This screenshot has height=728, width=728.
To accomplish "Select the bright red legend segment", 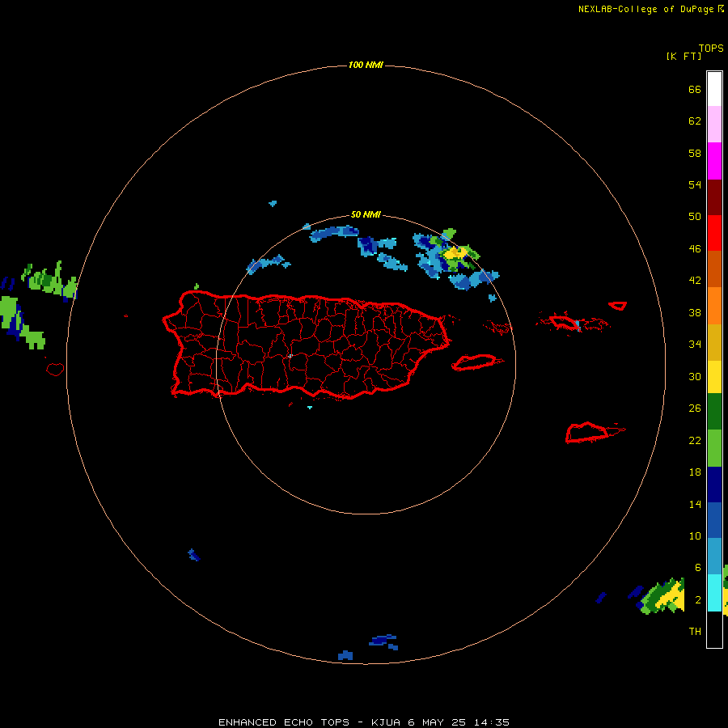I will (714, 233).
